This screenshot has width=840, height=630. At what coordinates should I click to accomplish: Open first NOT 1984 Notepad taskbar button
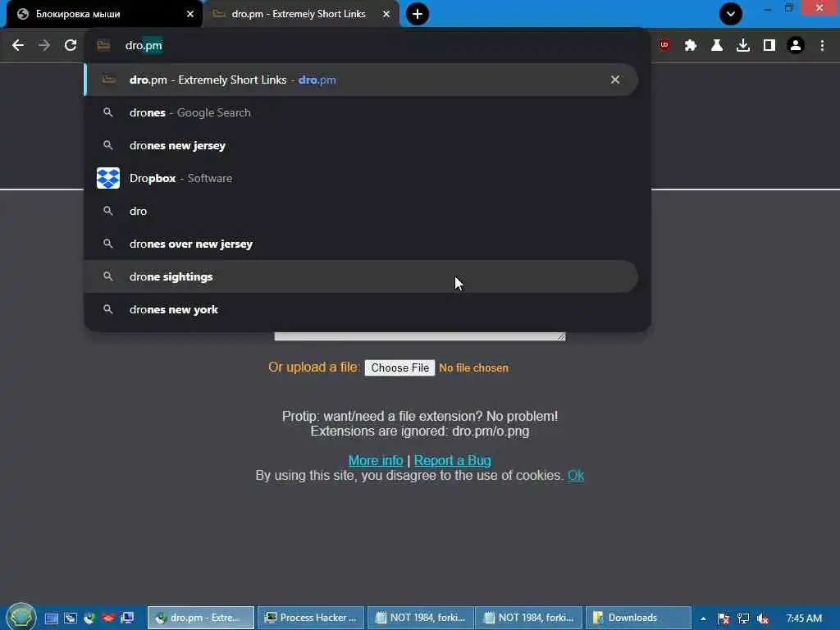coord(421,618)
